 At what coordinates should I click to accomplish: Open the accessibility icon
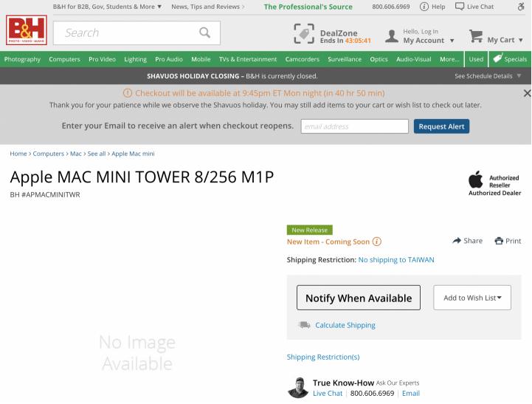[521, 7]
